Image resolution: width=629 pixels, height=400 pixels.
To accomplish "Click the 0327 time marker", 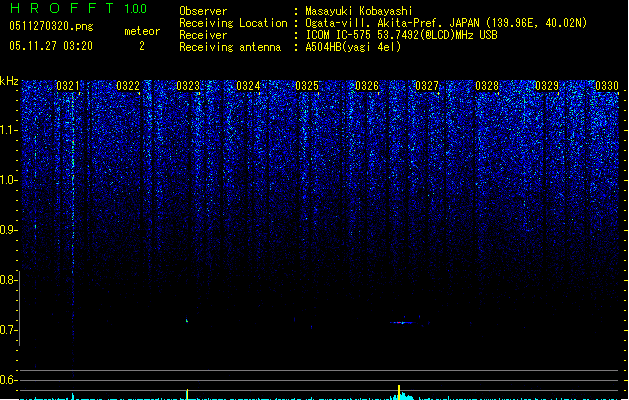I will (x=427, y=86).
